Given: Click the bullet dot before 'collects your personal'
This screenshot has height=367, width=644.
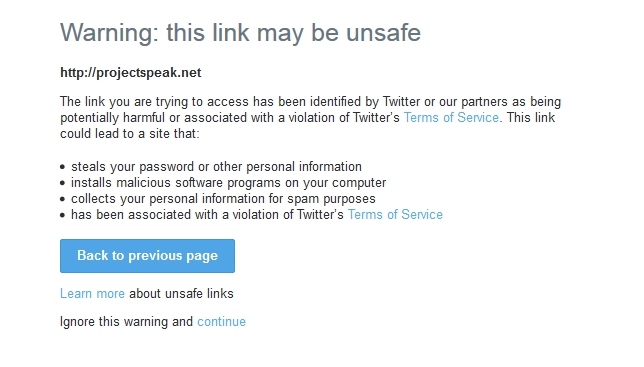Looking at the screenshot, I should [x=62, y=199].
